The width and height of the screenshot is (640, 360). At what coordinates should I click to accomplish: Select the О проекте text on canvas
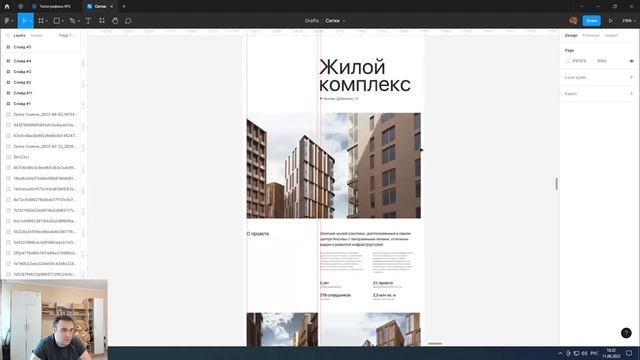pos(258,234)
